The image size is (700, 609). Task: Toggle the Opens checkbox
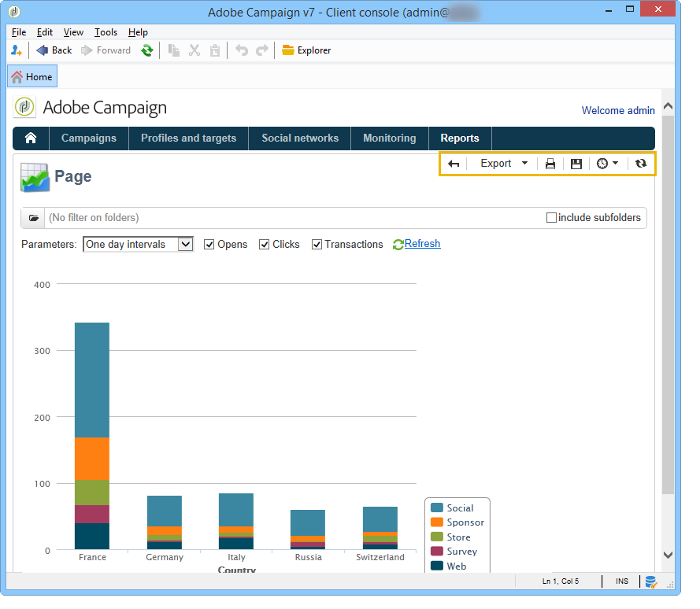coord(209,245)
